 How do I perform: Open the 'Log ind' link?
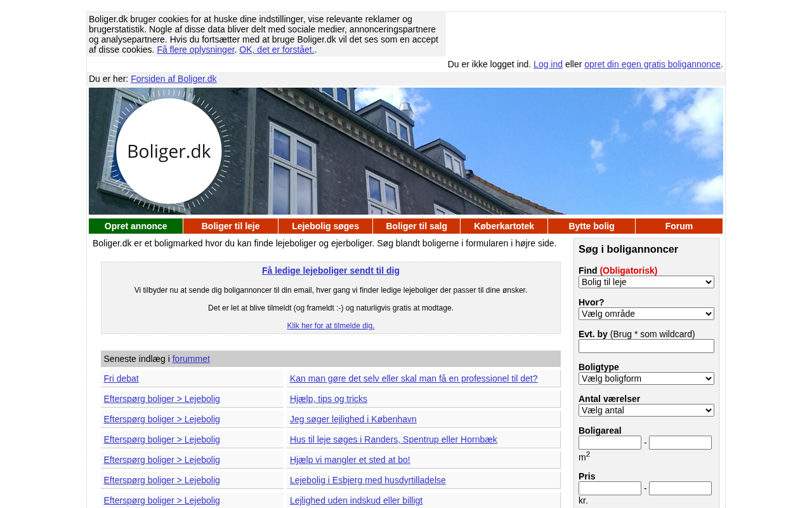pos(548,64)
